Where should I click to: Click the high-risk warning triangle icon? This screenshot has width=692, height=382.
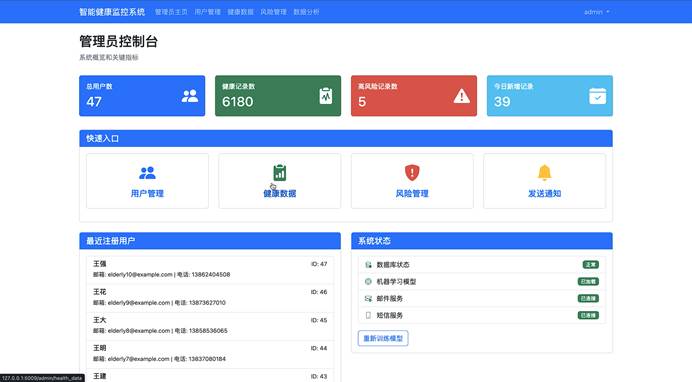[x=462, y=96]
